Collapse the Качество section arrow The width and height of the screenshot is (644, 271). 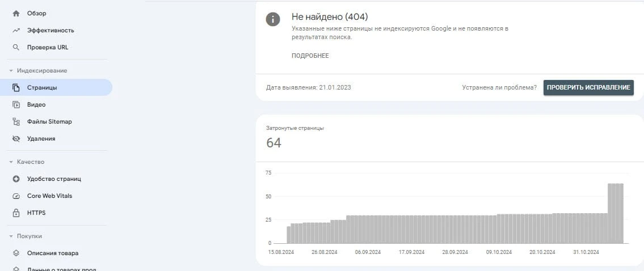[11, 162]
